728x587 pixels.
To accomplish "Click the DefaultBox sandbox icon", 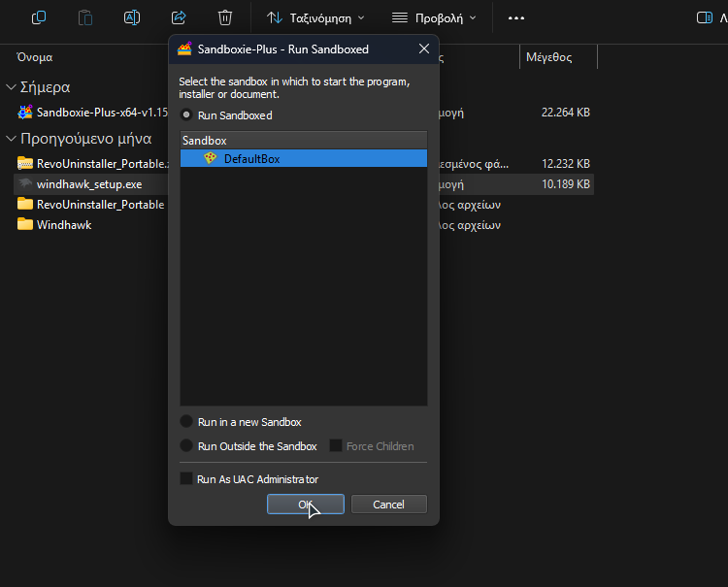I will [211, 158].
